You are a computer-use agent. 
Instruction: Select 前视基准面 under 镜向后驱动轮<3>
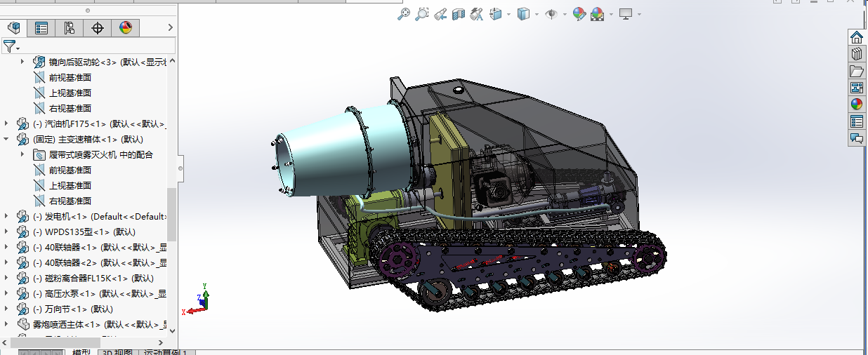70,77
